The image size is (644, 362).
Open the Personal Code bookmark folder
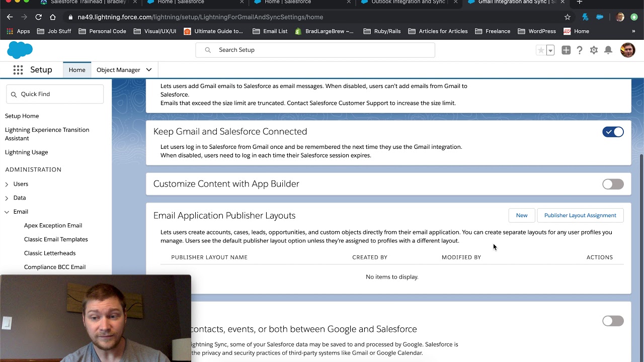coord(103,31)
